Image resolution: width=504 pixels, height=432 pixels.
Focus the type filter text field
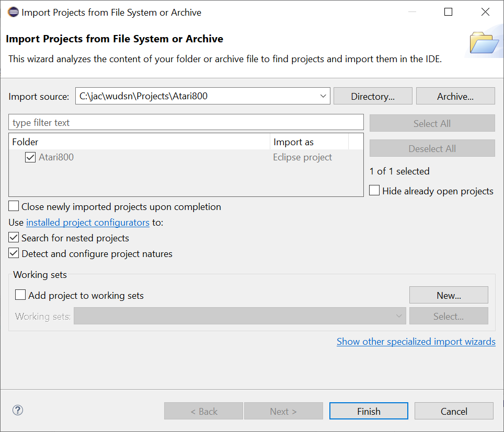pos(186,122)
